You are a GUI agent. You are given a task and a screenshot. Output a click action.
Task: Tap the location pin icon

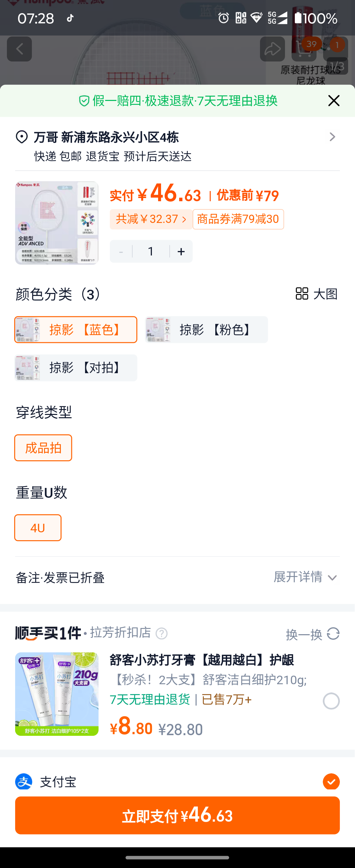(x=22, y=137)
